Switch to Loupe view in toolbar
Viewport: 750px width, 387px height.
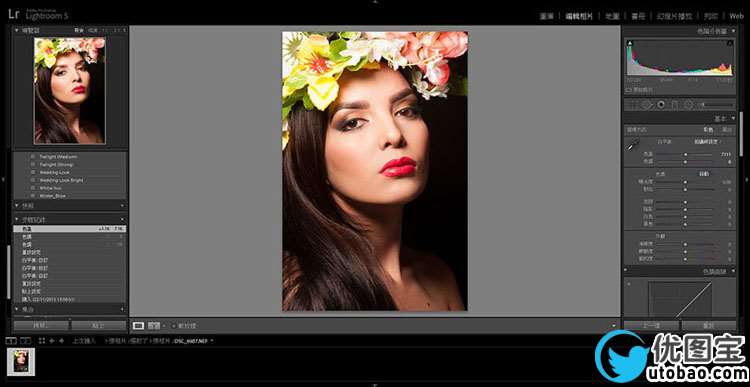click(x=138, y=325)
